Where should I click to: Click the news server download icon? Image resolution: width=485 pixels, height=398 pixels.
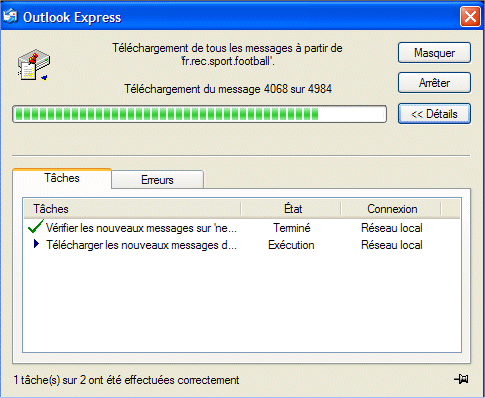pyautogui.click(x=33, y=65)
